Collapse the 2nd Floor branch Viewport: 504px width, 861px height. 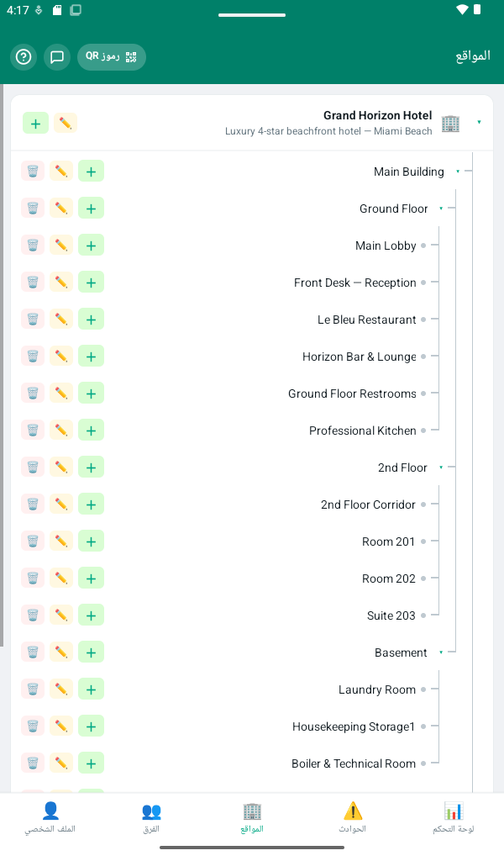pos(441,467)
